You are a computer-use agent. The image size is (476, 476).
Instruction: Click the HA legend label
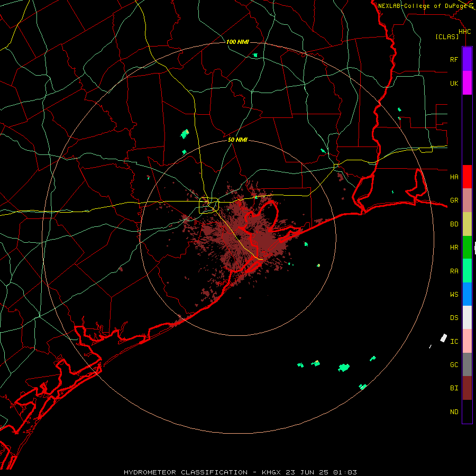(x=454, y=177)
